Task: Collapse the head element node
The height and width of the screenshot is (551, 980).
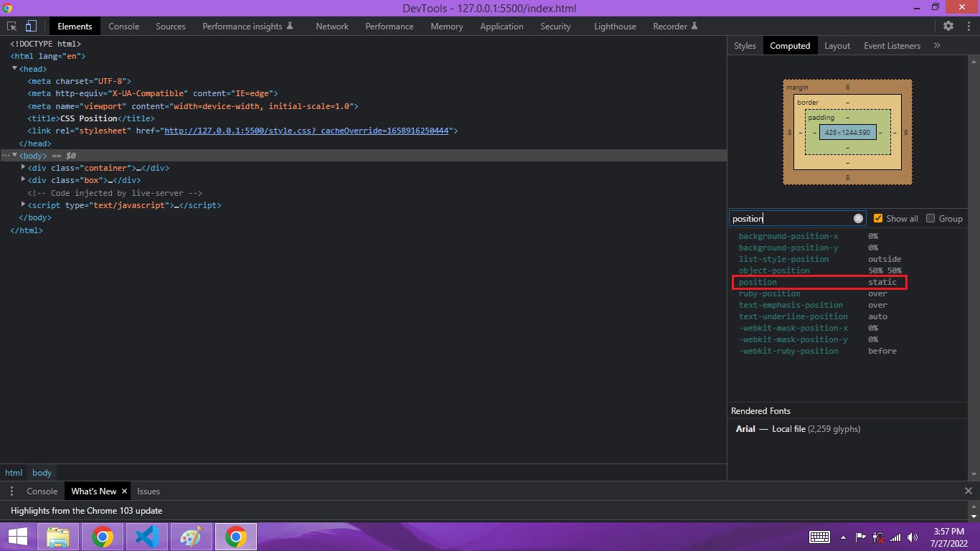Action: [14, 68]
